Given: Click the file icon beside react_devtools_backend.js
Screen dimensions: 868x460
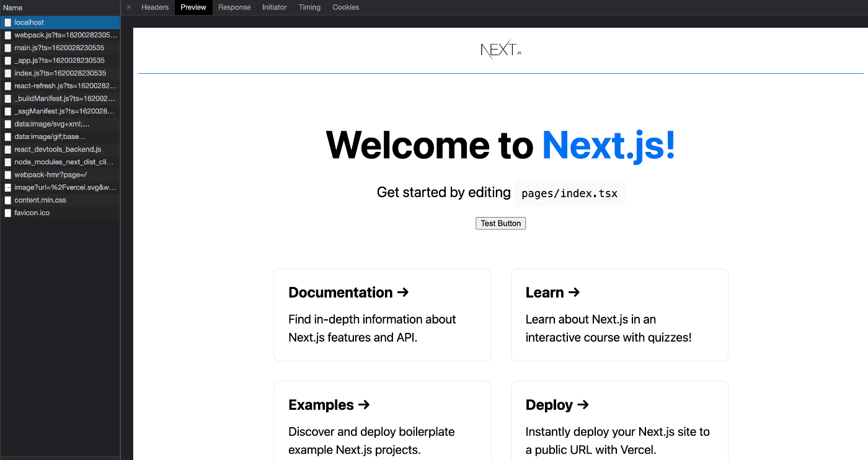Looking at the screenshot, I should click(x=8, y=149).
